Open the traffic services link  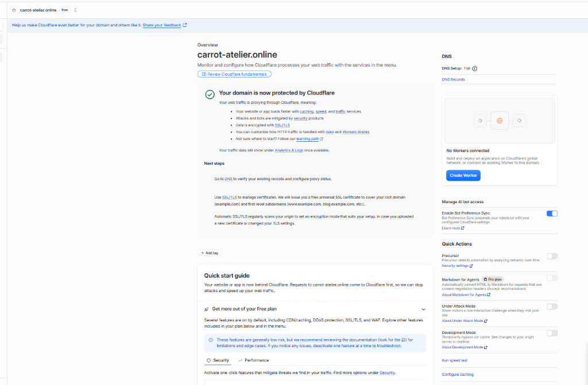[341, 112]
